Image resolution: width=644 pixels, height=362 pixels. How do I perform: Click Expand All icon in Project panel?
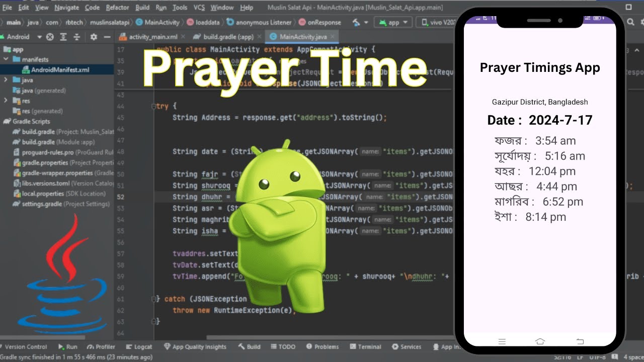(63, 37)
